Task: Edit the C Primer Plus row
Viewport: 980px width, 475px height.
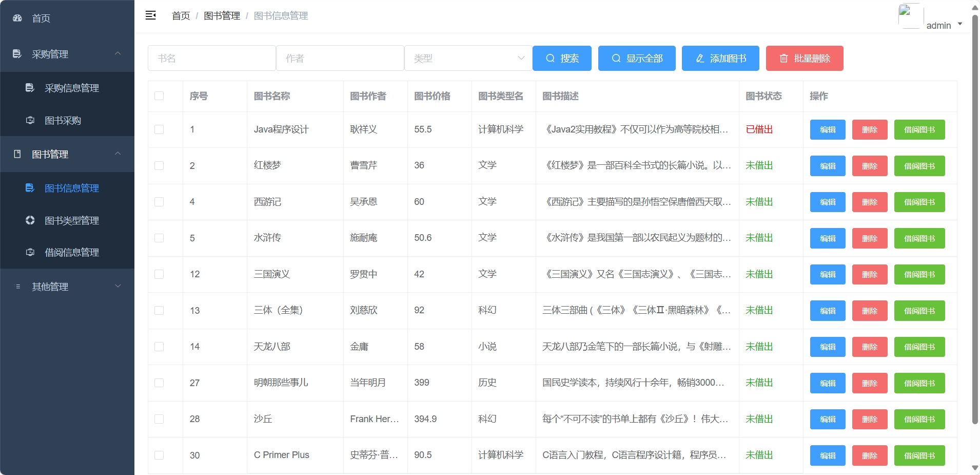Action: 828,455
